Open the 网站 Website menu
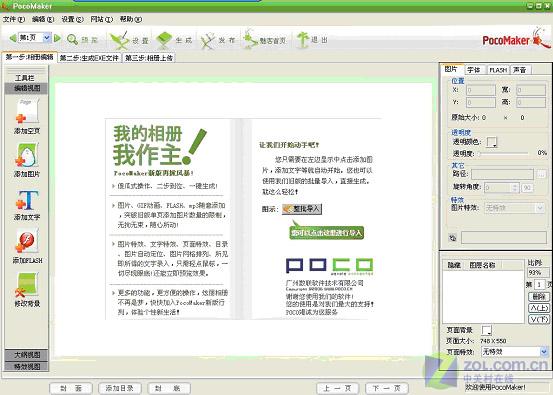553x395 pixels. (x=102, y=19)
